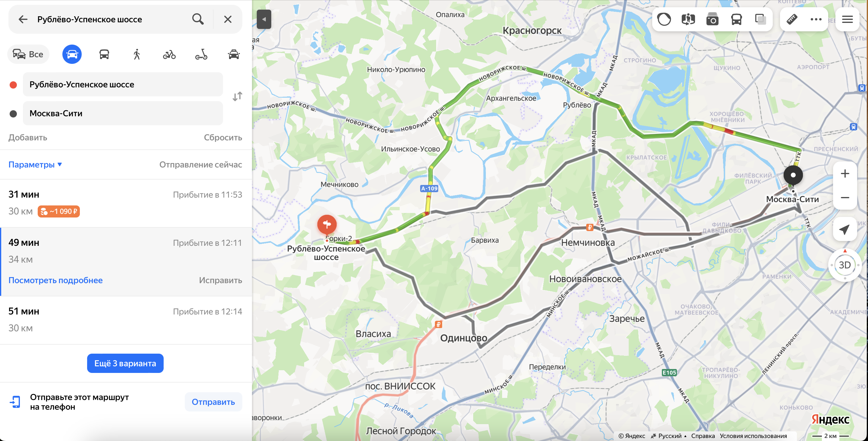
Task: Open Посмотреть подробнее route details link
Action: [55, 280]
